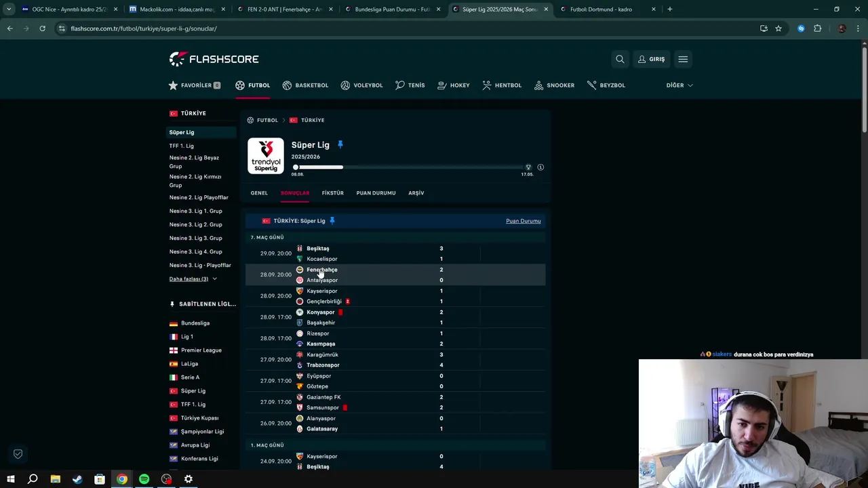Open Nesine 2. Lig Beyaz Grup
Screen dimensions: 868x488
195,162
